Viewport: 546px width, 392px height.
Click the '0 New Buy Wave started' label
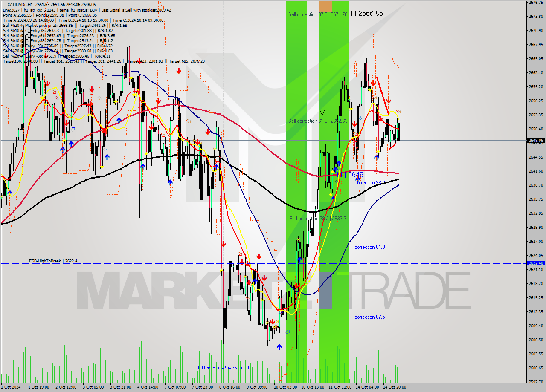tap(224, 368)
